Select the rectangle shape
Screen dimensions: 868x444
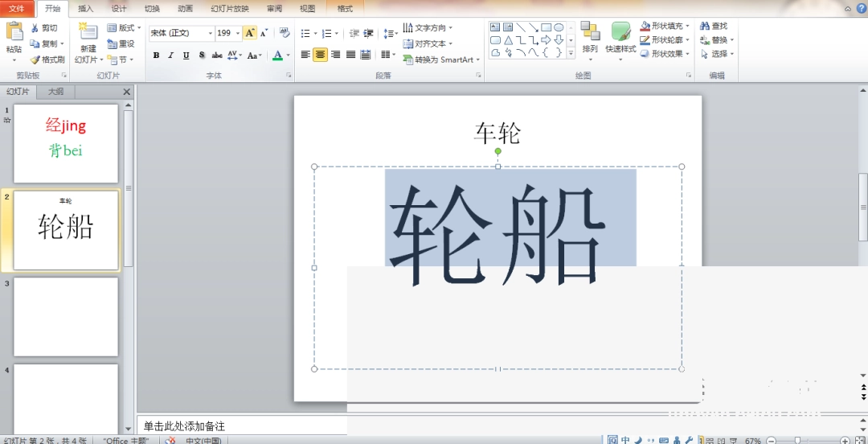[546, 27]
